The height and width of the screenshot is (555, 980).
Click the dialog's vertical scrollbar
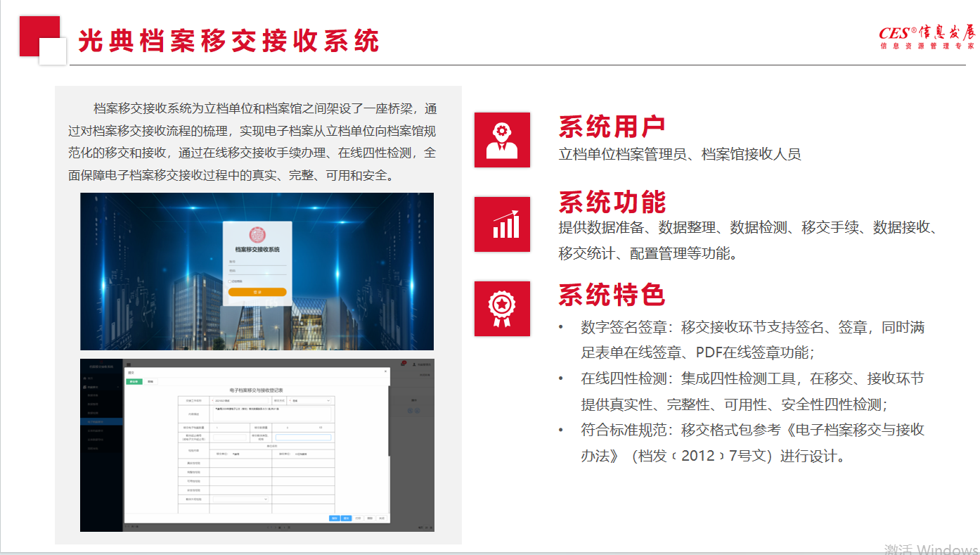point(389,420)
